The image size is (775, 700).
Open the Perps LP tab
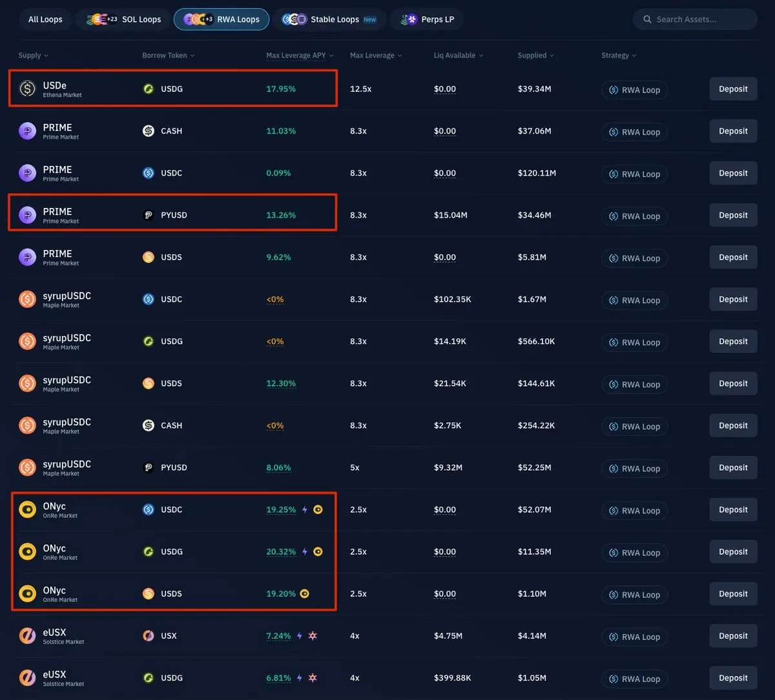426,19
